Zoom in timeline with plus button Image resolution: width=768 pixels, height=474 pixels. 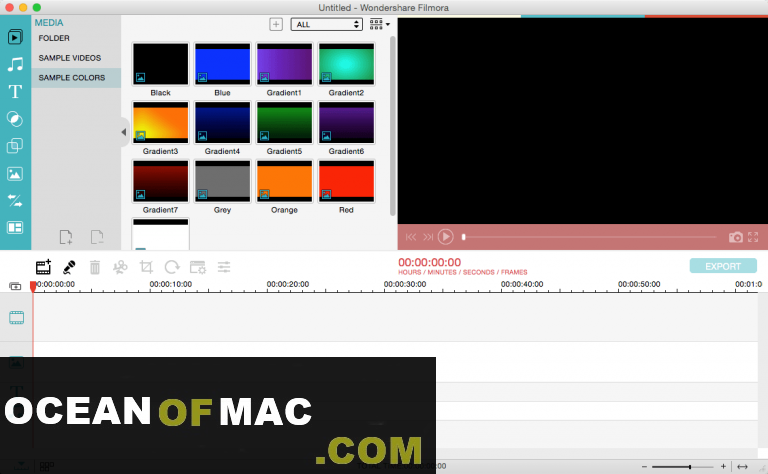[723, 467]
